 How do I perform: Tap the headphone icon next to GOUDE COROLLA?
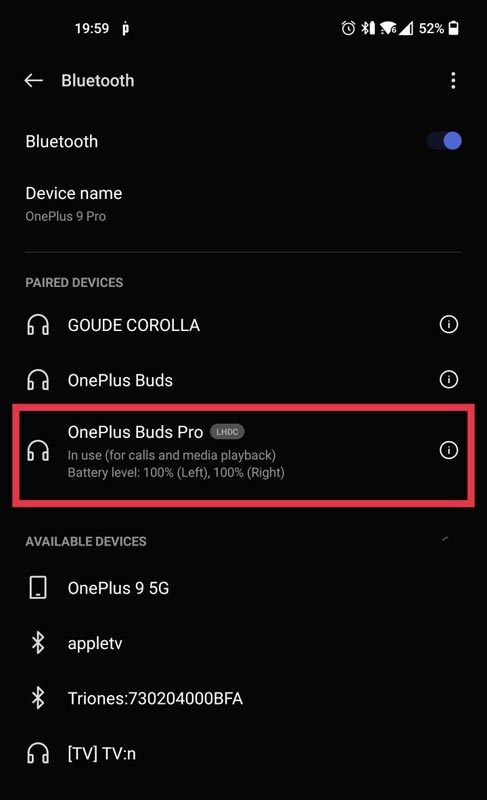[38, 324]
